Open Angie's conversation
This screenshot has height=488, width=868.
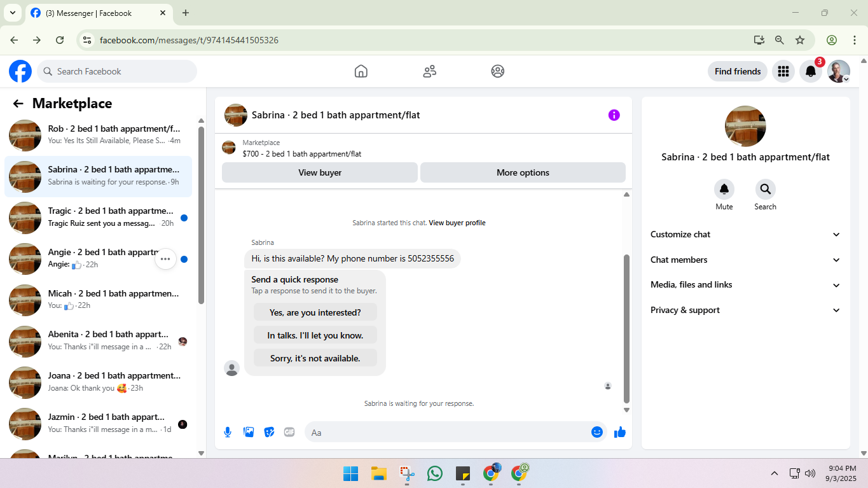click(99, 259)
